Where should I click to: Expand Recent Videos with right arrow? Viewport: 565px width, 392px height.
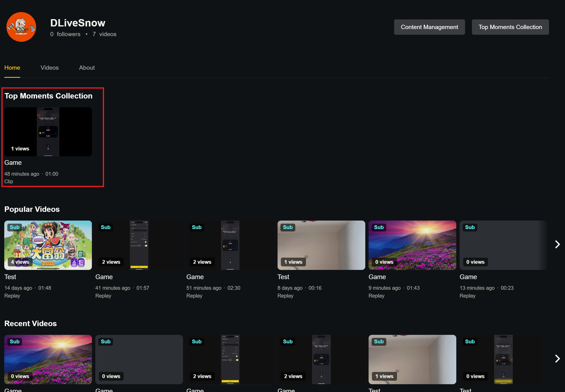557,359
